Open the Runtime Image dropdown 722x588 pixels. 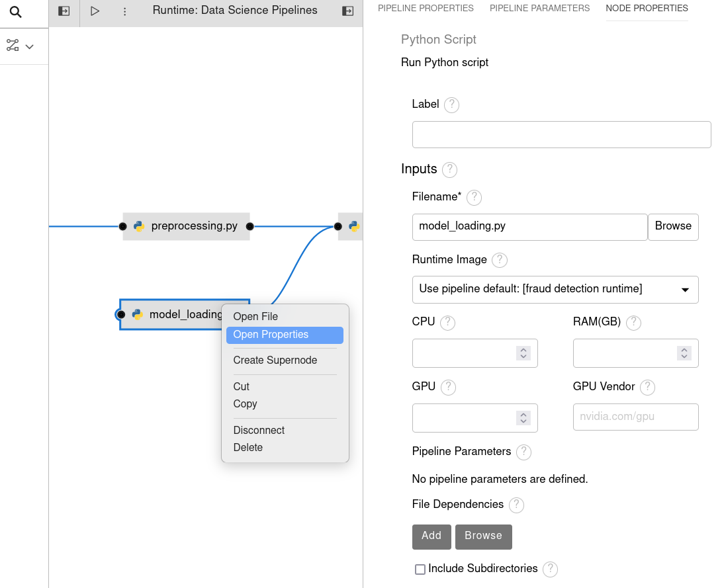[x=555, y=290]
